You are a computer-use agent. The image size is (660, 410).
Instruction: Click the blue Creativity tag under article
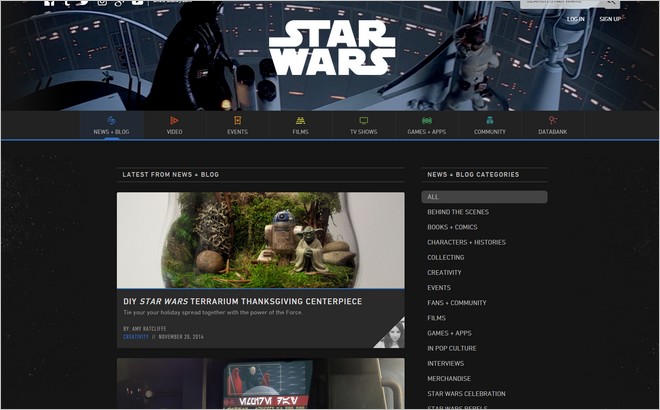(x=136, y=337)
